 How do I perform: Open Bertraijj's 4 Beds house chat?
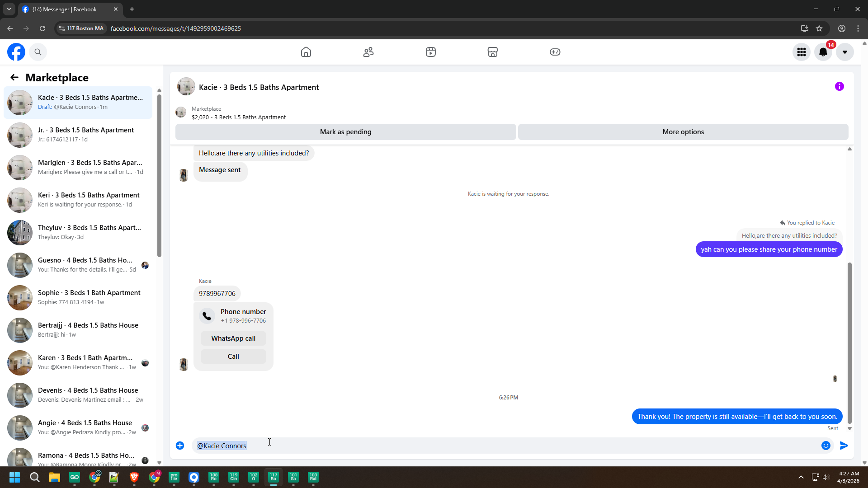(78, 330)
